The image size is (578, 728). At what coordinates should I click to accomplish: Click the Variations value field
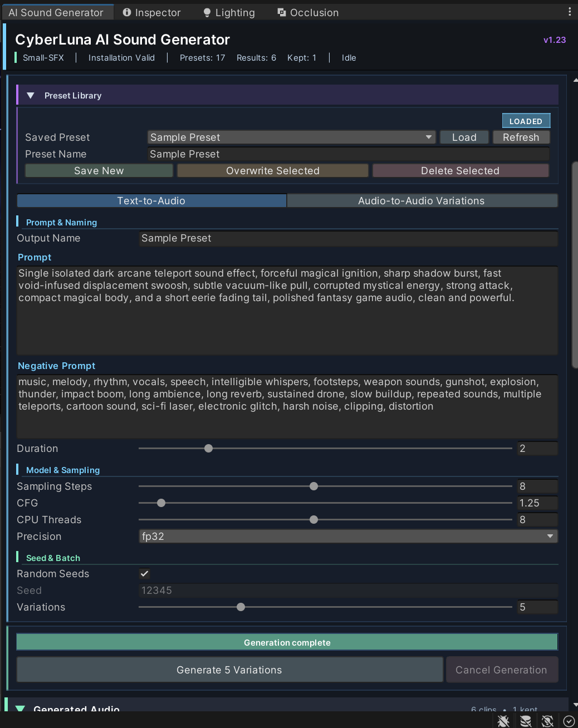537,607
